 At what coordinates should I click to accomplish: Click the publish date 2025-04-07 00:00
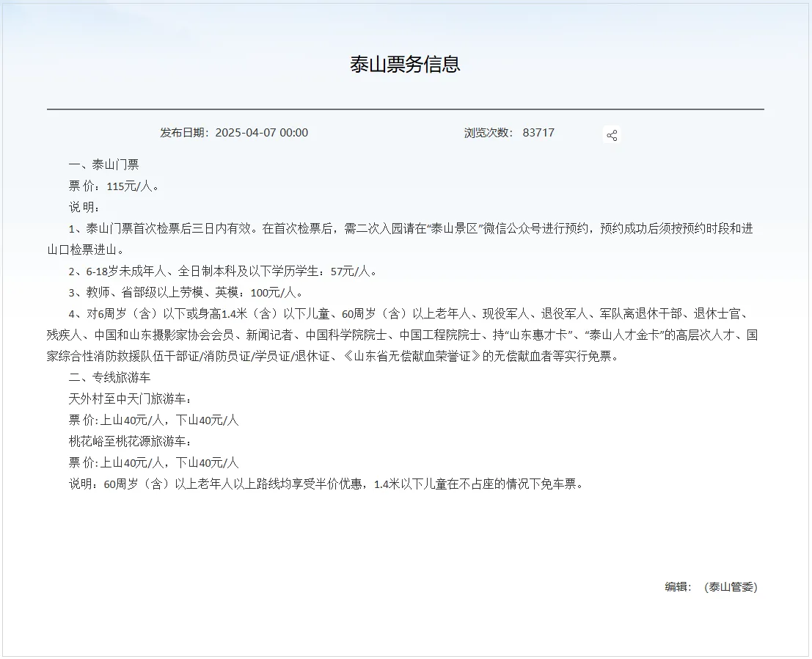(x=261, y=133)
